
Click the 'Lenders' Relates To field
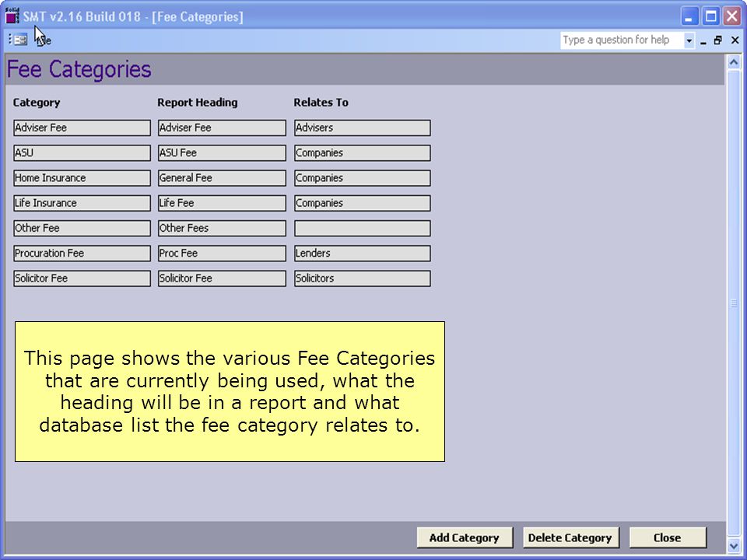[x=363, y=254]
